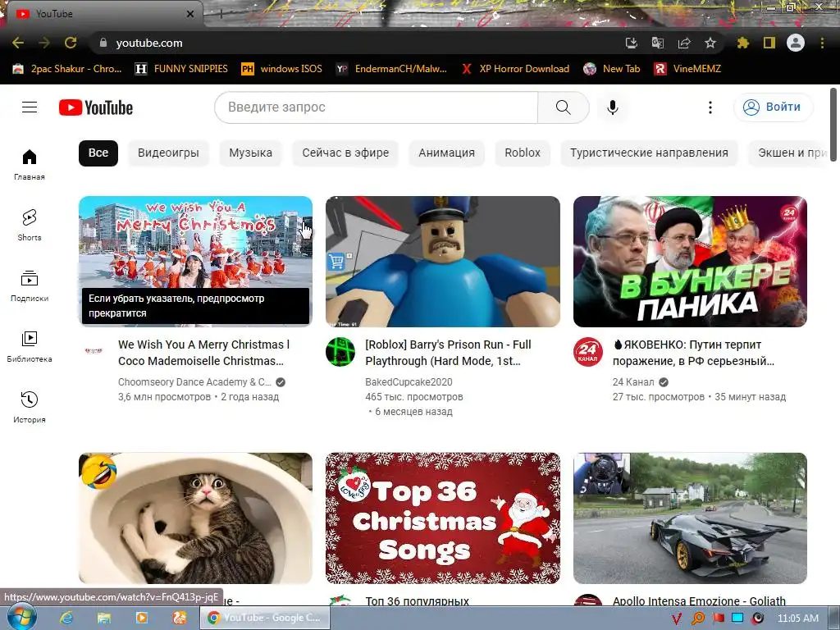This screenshot has height=630, width=840.
Task: Open the cat in toilet video thumbnail
Action: pos(195,518)
